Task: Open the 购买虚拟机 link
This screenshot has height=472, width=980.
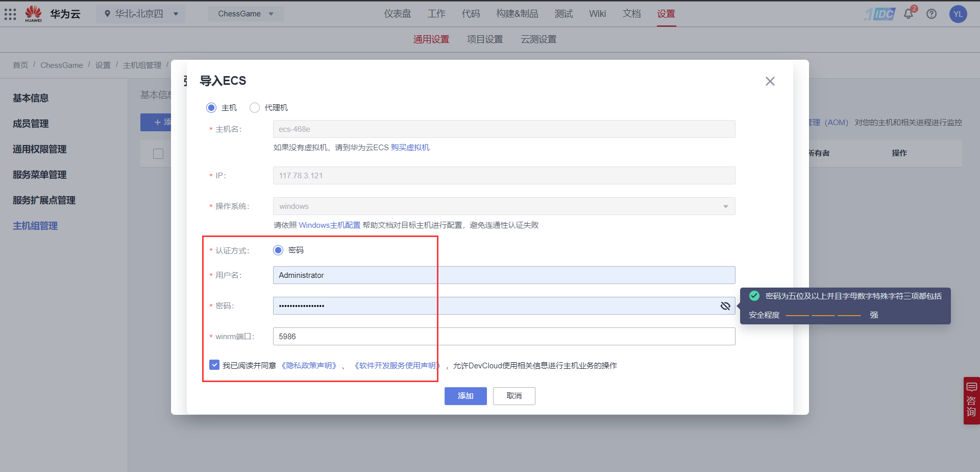Action: (410, 148)
